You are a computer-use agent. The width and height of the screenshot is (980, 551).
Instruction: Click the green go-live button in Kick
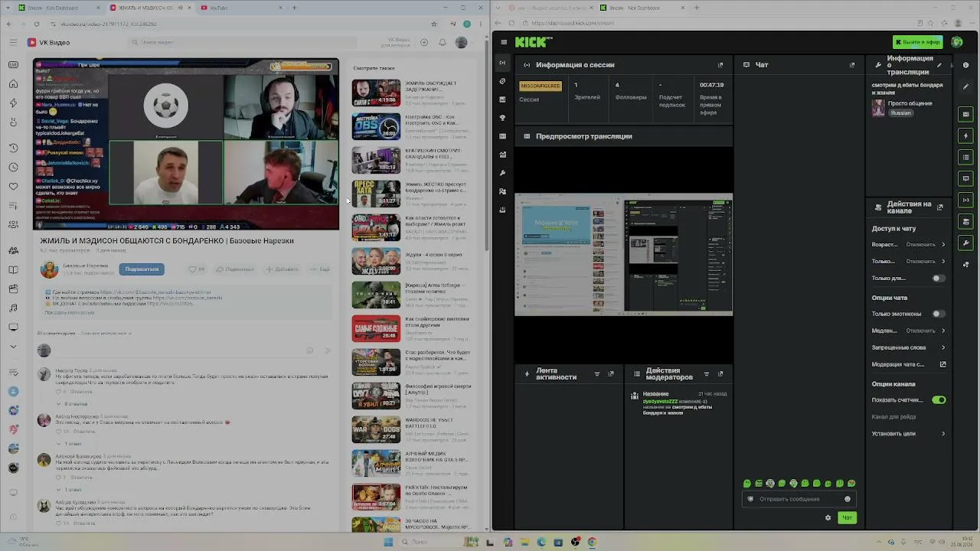coord(917,42)
